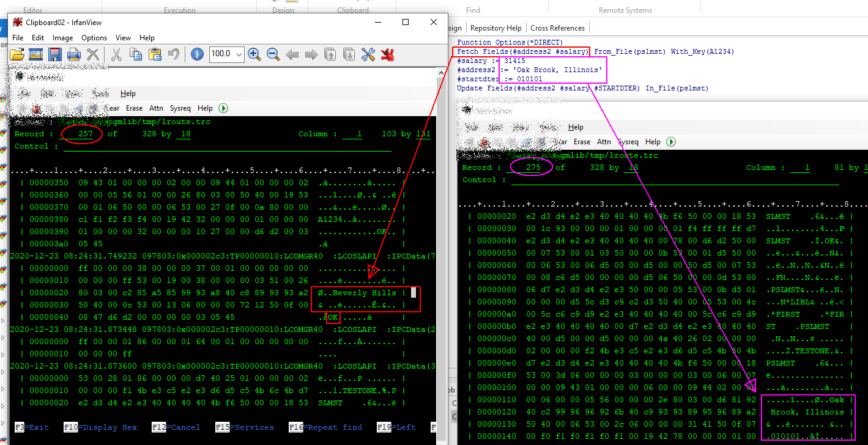Click the Control input line in left emulator
This screenshot has width=868, height=445.
(228, 147)
